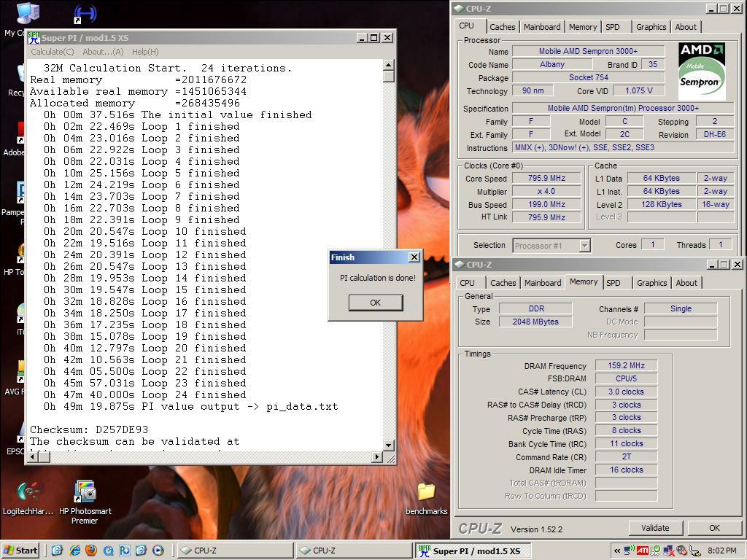Click the 128 KBytes Level 2 cache value

661,204
